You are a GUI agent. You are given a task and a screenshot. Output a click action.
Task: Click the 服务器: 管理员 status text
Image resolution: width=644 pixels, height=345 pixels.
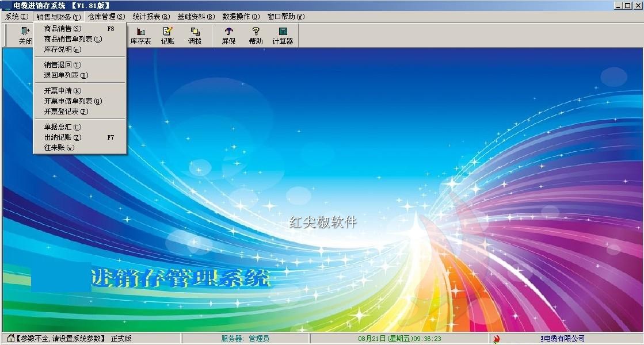click(245, 339)
